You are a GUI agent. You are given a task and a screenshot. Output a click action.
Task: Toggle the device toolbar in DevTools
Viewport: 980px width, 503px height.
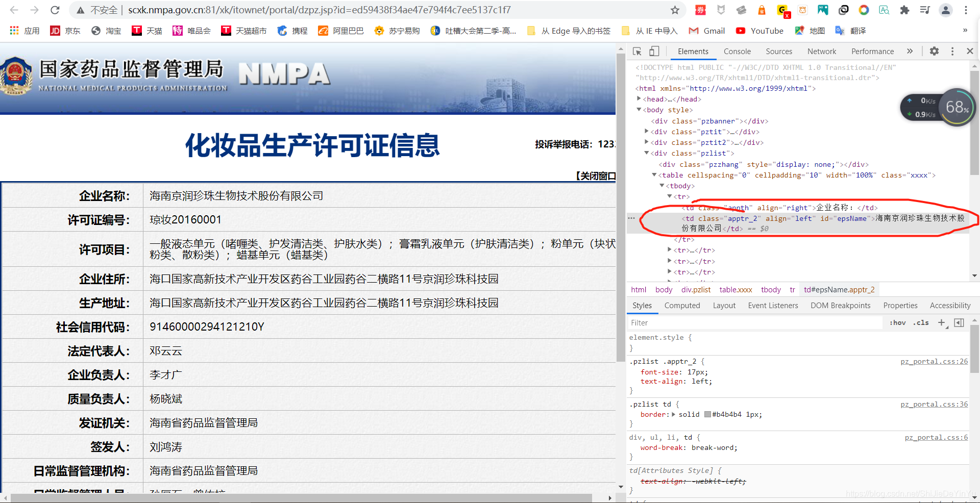tap(654, 51)
